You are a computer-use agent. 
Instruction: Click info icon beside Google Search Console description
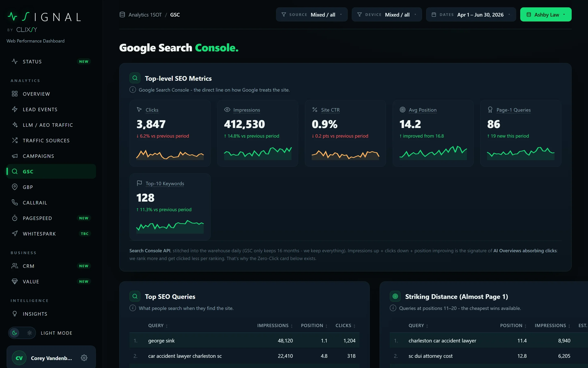click(x=133, y=90)
